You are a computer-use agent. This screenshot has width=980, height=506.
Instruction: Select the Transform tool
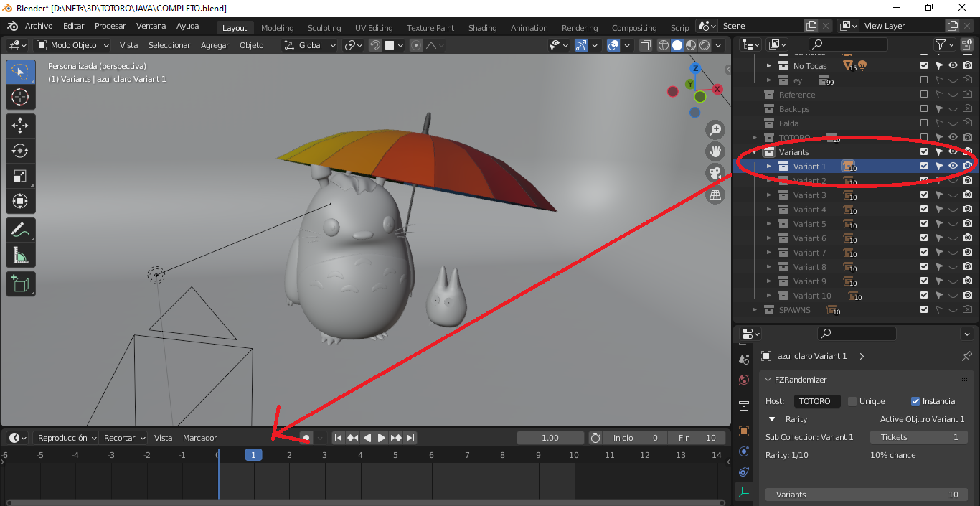[21, 202]
